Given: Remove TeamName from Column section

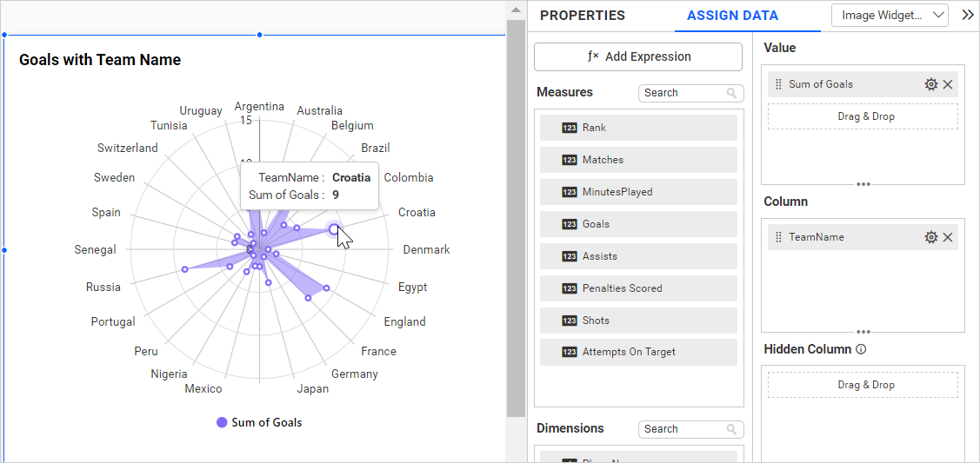Looking at the screenshot, I should [948, 237].
